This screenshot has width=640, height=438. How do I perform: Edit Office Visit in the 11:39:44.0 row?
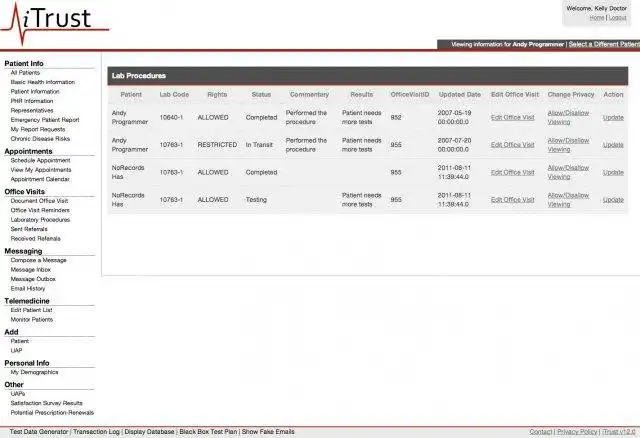click(512, 172)
